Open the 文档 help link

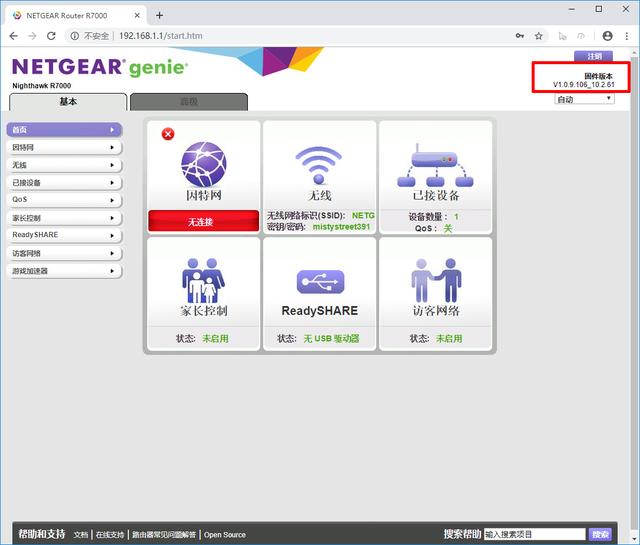coord(81,534)
